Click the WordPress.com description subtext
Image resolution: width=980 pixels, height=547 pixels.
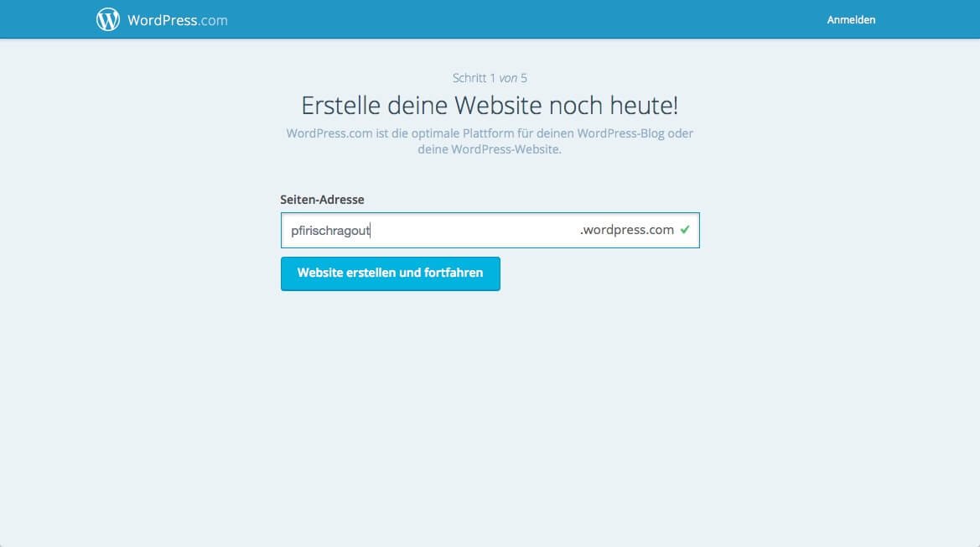490,140
